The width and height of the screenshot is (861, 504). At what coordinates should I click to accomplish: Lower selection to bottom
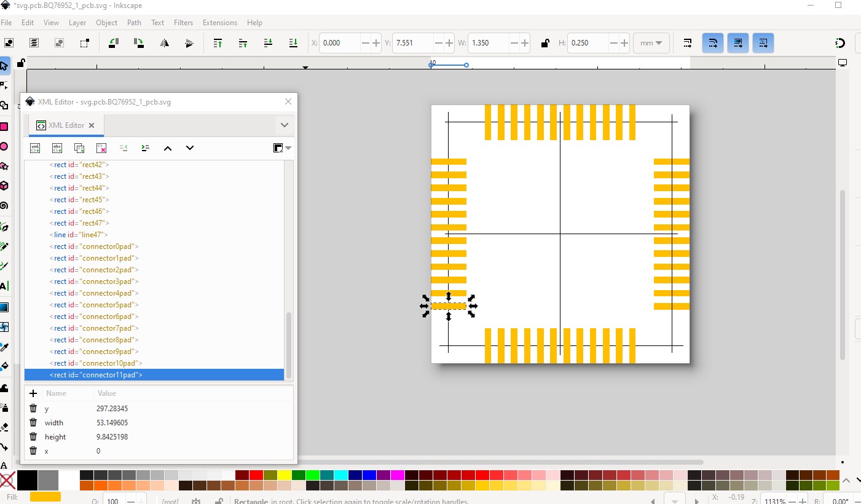coord(293,43)
